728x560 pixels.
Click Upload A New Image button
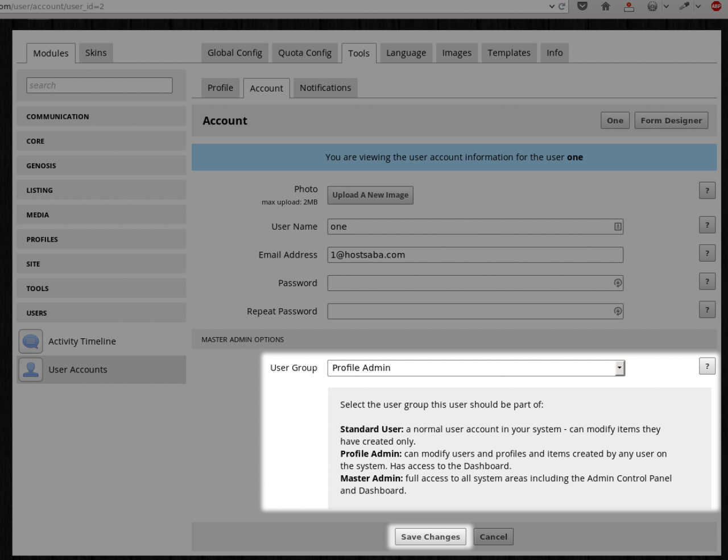[370, 195]
